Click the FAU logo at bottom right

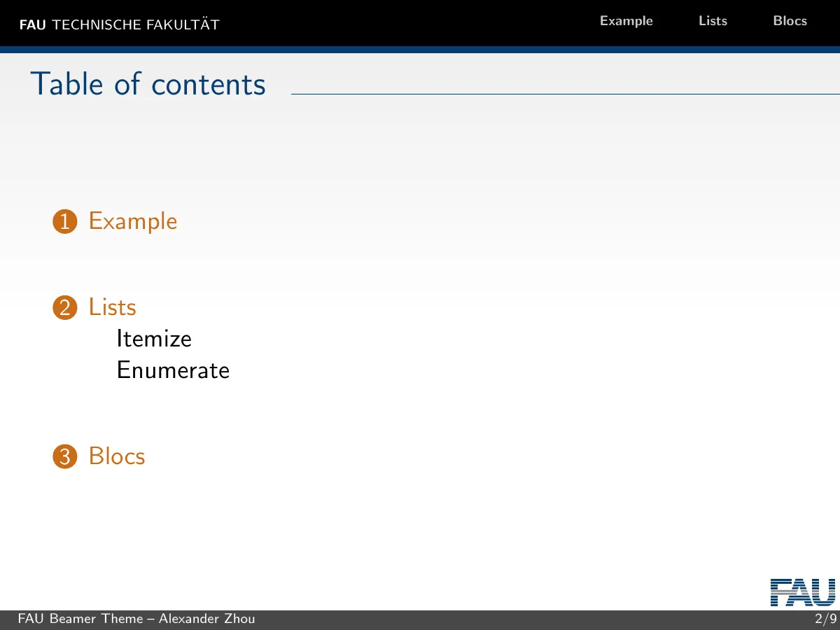click(x=803, y=592)
